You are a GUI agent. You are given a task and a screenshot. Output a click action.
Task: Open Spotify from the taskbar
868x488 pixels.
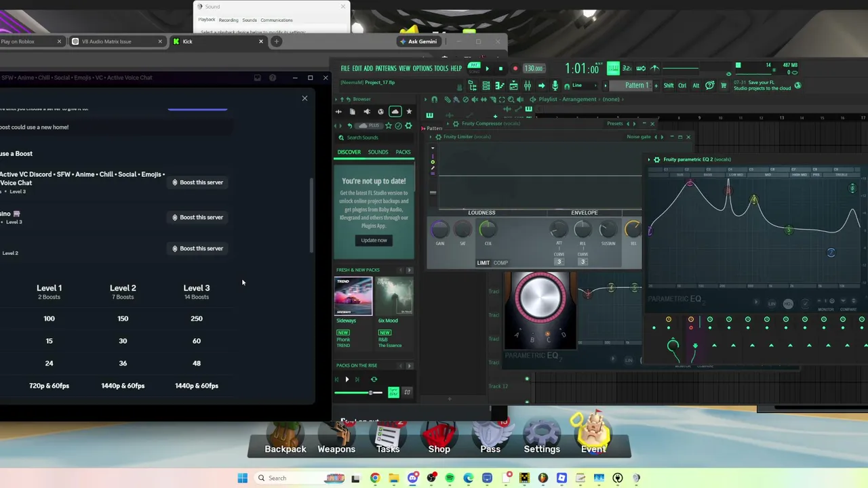coord(450,478)
